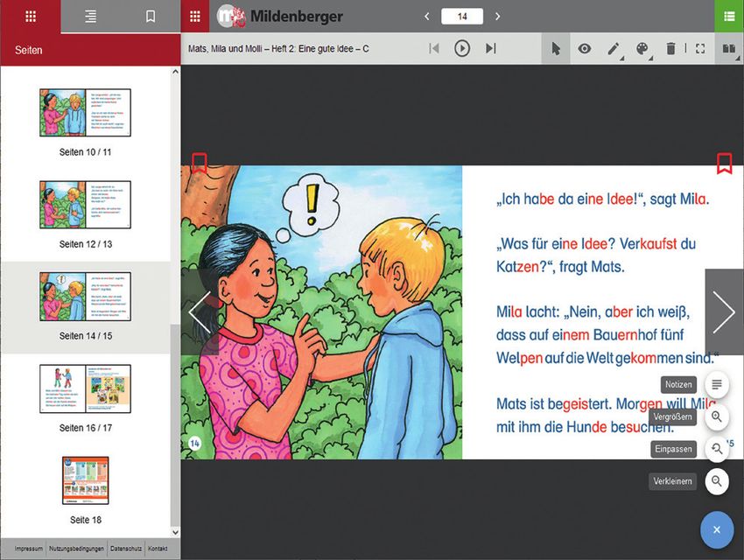
Task: Click the line starting 'Mila lacht:'
Action: pos(593,312)
